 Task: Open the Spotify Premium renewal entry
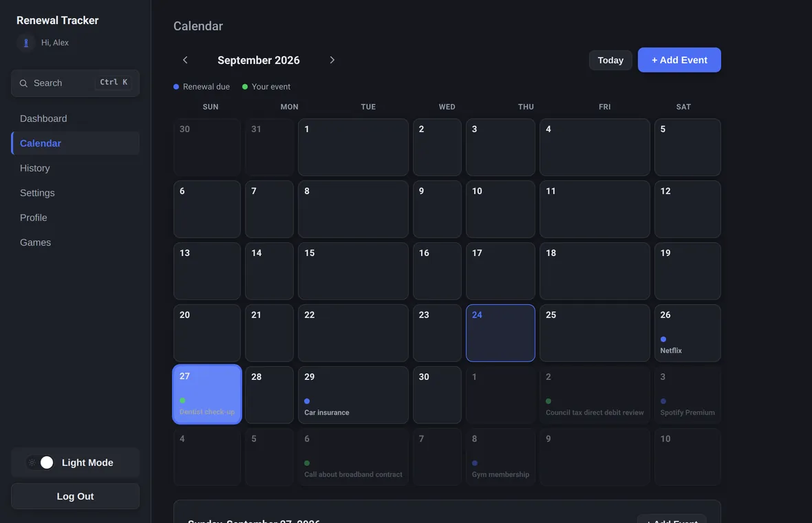tap(687, 413)
